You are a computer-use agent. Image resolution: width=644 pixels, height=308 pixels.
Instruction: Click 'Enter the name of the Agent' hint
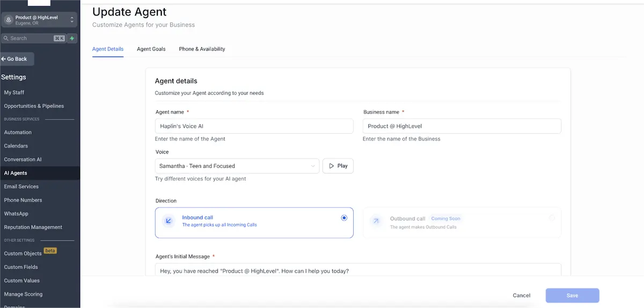point(190,138)
